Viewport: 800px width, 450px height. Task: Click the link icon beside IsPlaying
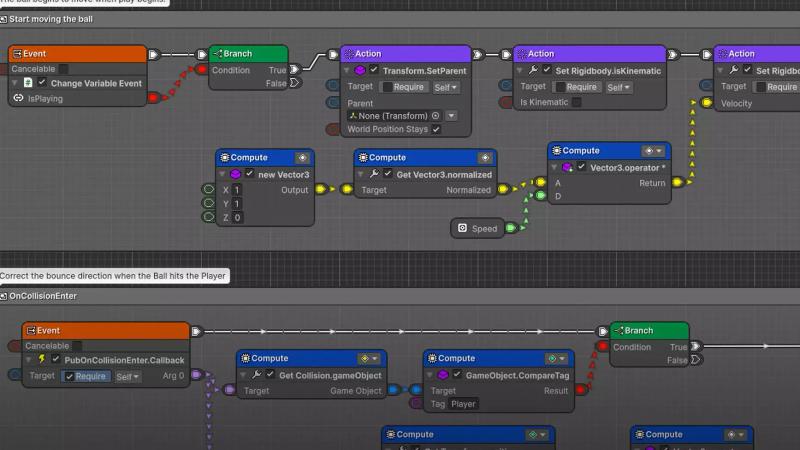18,98
